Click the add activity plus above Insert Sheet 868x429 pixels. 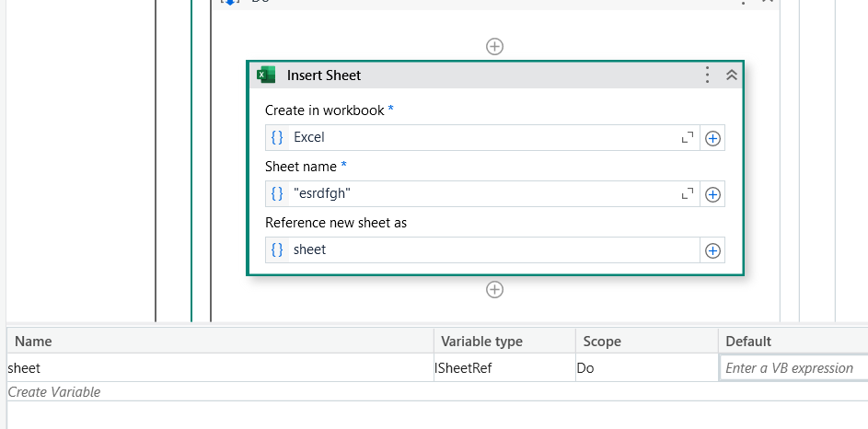(x=495, y=46)
